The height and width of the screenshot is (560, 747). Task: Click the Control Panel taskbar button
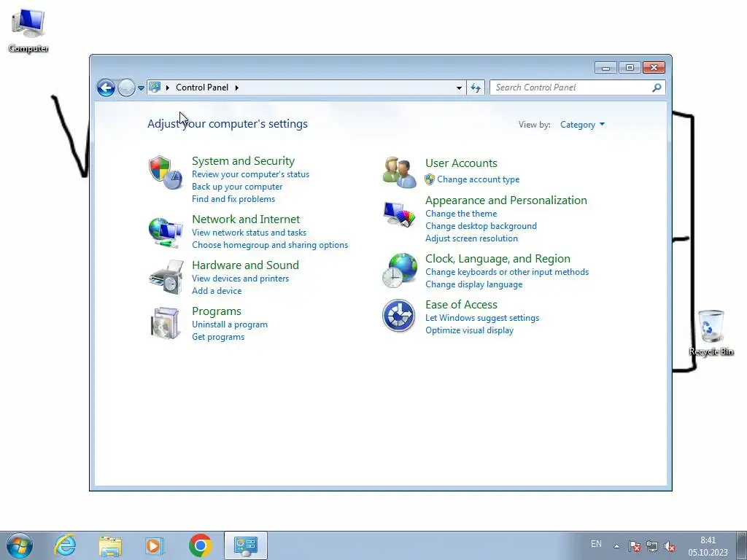pos(246,545)
